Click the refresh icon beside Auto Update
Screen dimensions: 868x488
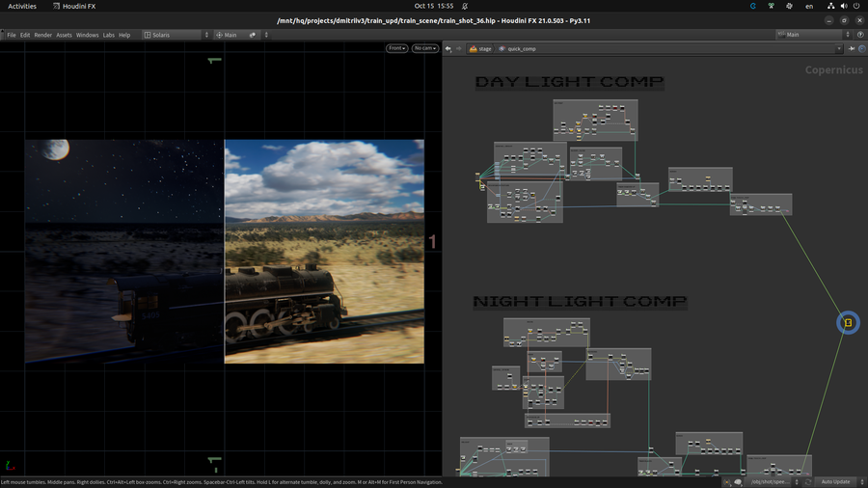coord(807,481)
